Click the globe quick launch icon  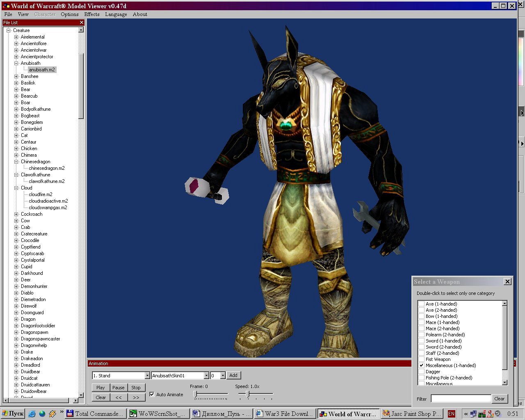coord(42,414)
